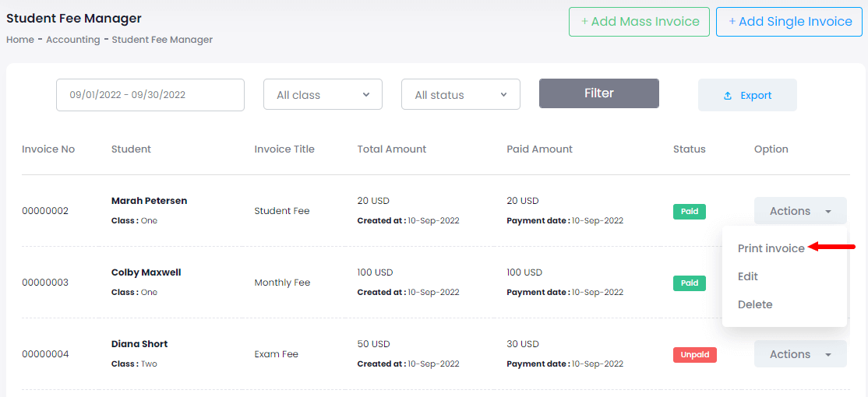
Task: Click the Total Amount column header
Action: click(x=392, y=149)
